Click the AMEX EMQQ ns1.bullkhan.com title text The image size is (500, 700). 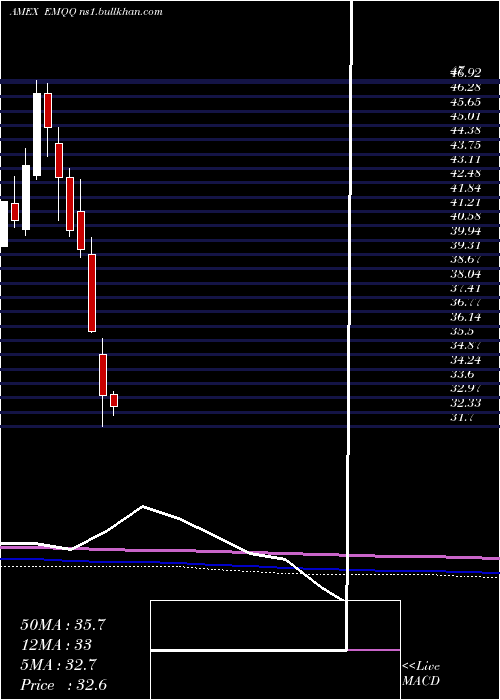[x=86, y=12]
